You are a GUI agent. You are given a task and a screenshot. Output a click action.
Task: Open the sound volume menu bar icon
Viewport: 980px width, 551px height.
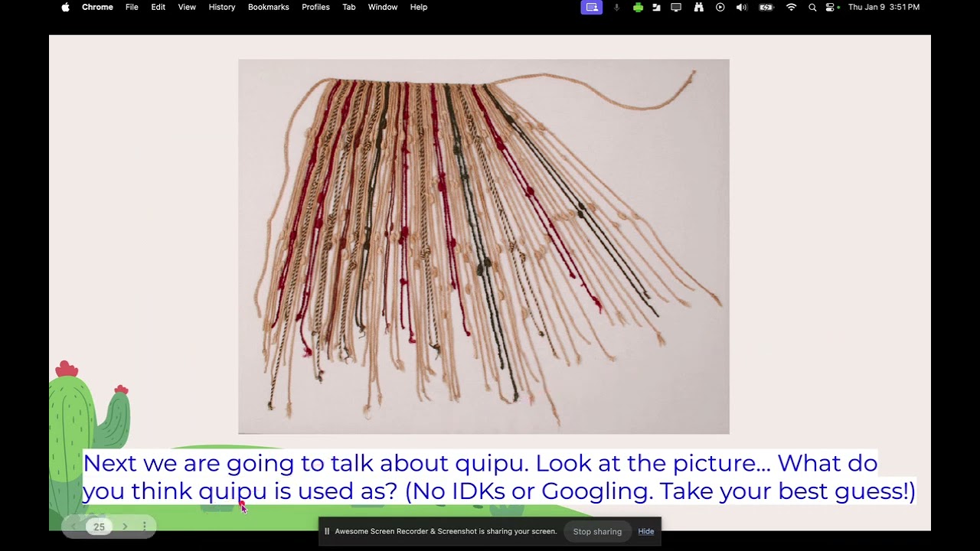click(742, 7)
